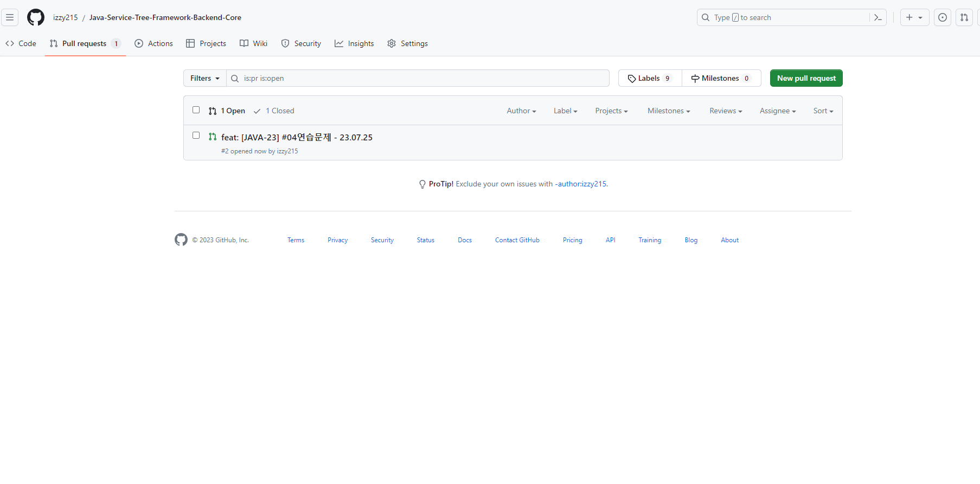
Task: Click the search magnifier in filter box
Action: 235,79
